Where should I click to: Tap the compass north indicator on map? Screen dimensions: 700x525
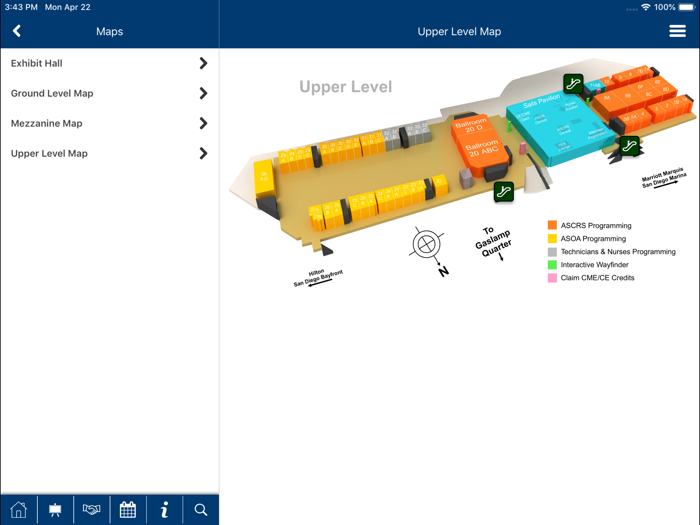pyautogui.click(x=427, y=244)
